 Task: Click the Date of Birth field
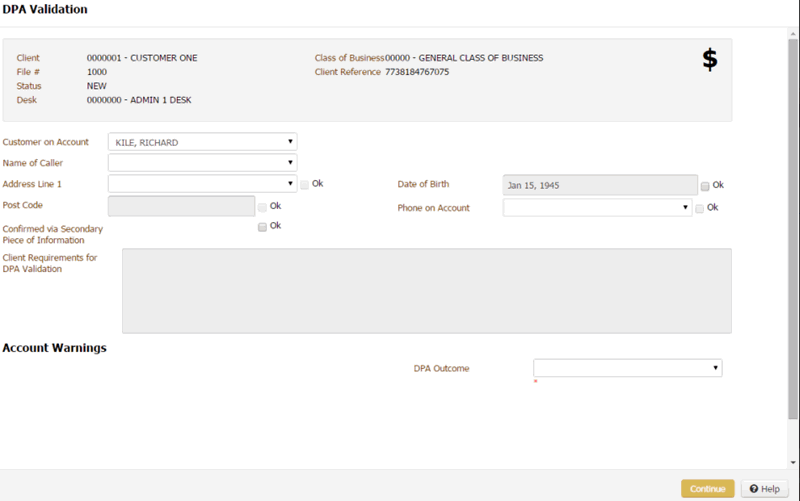(599, 185)
